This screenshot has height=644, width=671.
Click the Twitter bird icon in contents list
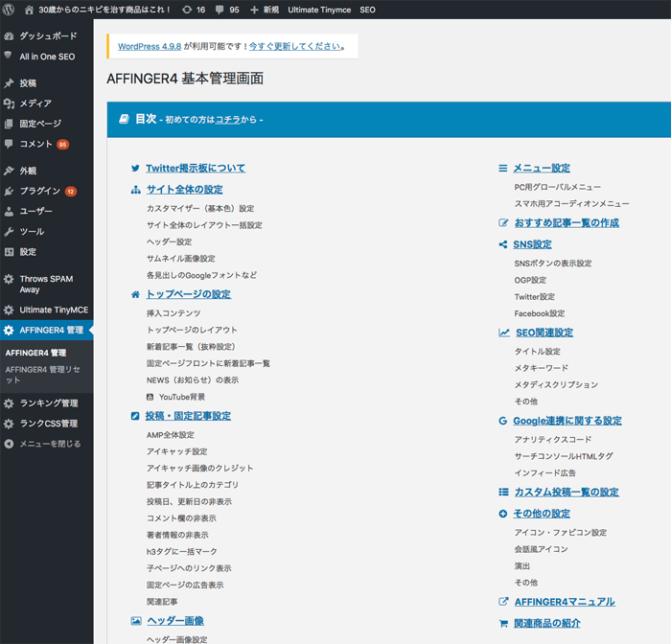click(135, 169)
